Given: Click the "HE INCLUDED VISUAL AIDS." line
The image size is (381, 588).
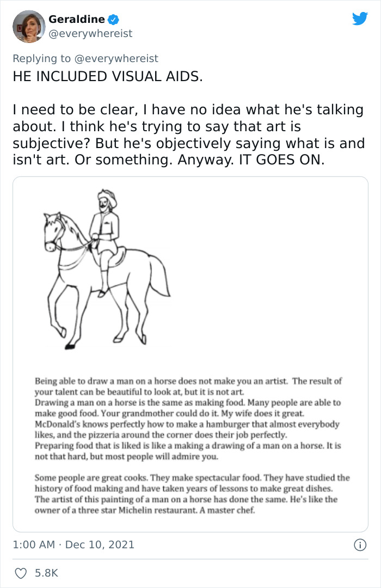Looking at the screenshot, I should coord(108,76).
